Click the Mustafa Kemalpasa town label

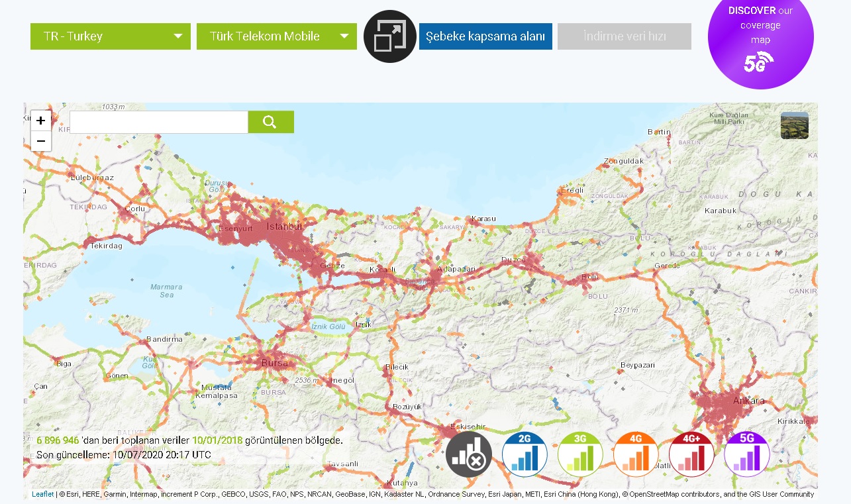tap(217, 391)
